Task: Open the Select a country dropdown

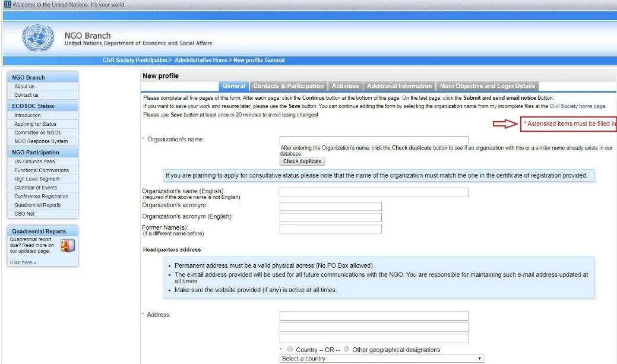Action: pyautogui.click(x=382, y=359)
